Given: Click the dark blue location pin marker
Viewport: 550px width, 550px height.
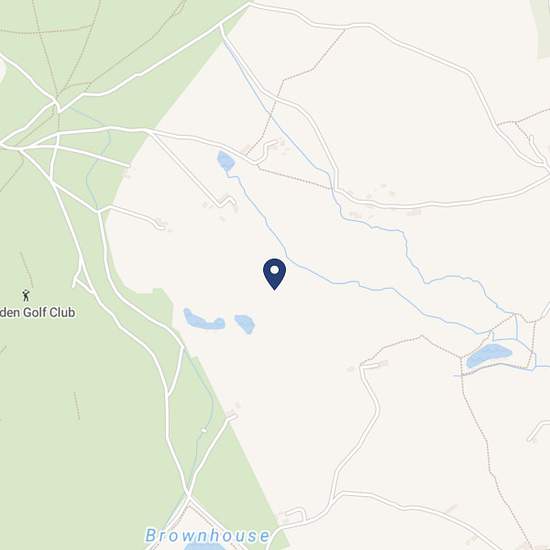Looking at the screenshot, I should [274, 274].
